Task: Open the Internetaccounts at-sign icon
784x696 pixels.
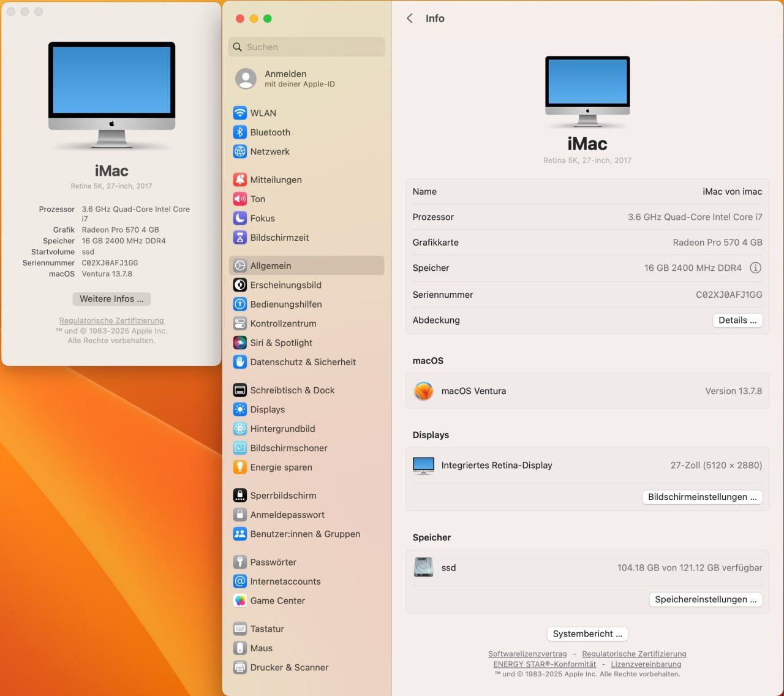Action: click(239, 581)
